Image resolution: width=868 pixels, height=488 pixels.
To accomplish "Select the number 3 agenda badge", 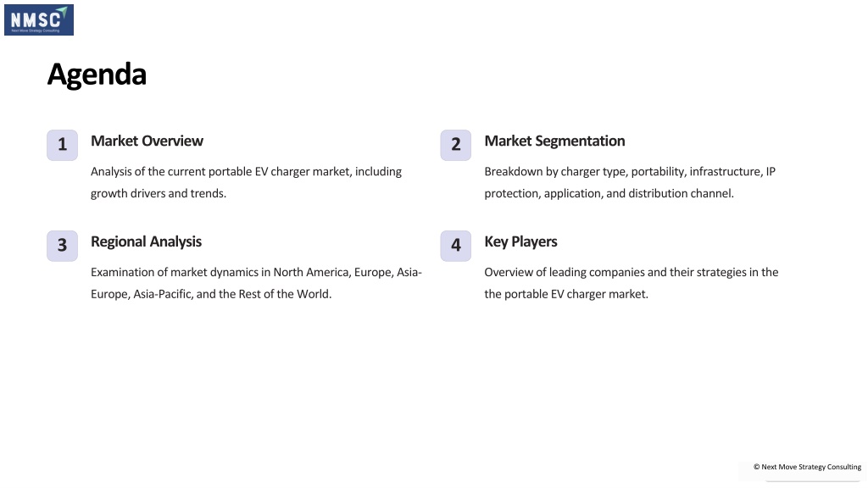I will [62, 246].
